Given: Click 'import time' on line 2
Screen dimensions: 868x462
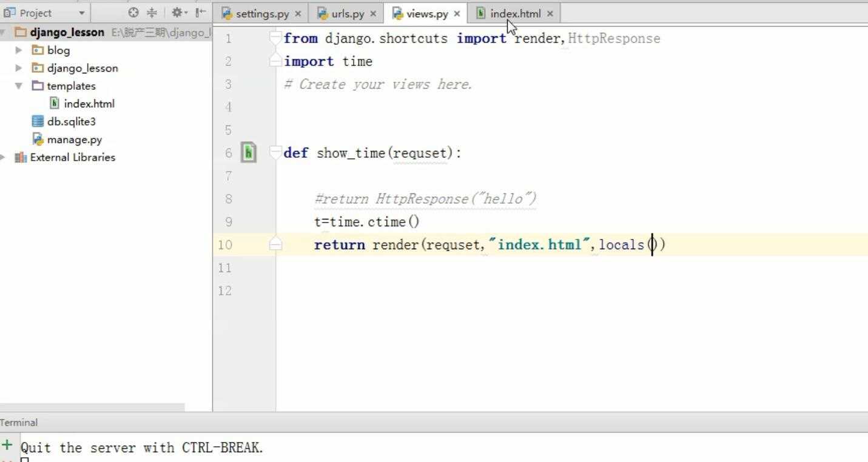Looking at the screenshot, I should [x=328, y=61].
